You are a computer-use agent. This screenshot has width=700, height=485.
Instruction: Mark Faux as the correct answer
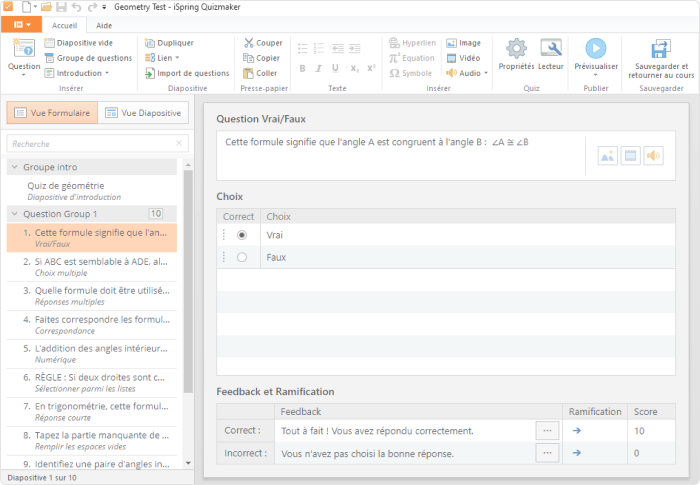(x=242, y=257)
